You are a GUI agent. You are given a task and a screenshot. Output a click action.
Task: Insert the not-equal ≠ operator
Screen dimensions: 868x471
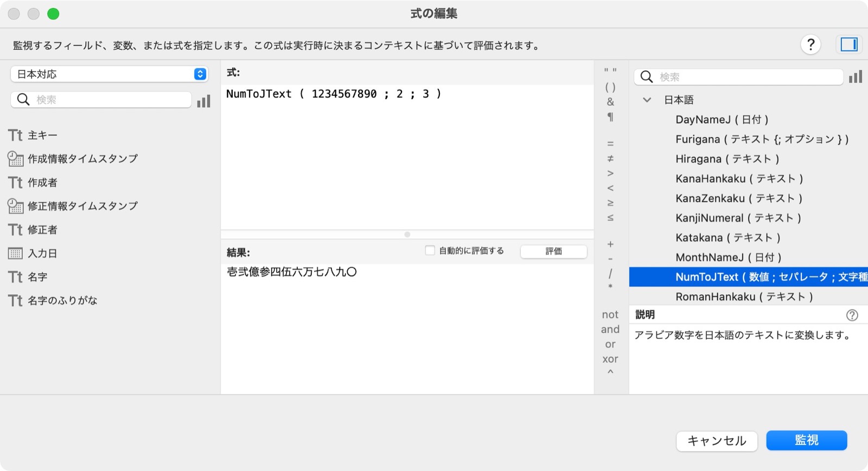(x=610, y=158)
